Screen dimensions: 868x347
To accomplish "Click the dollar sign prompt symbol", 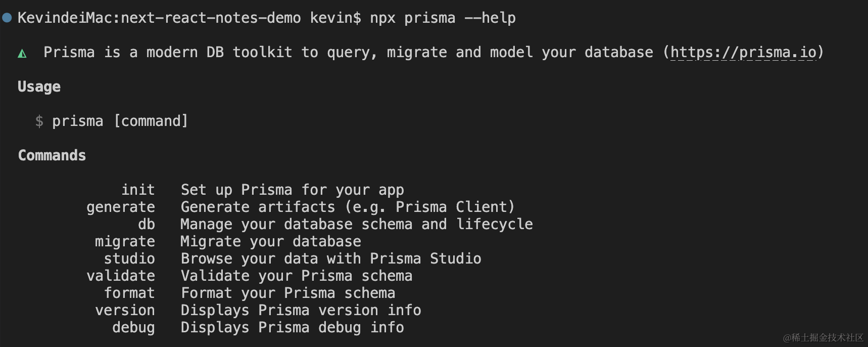I will [x=39, y=121].
